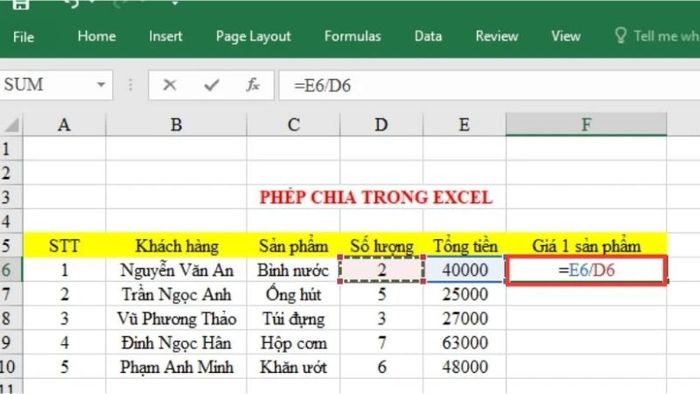700x394 pixels.
Task: Cancel the formula entry with X icon
Action: click(x=169, y=85)
